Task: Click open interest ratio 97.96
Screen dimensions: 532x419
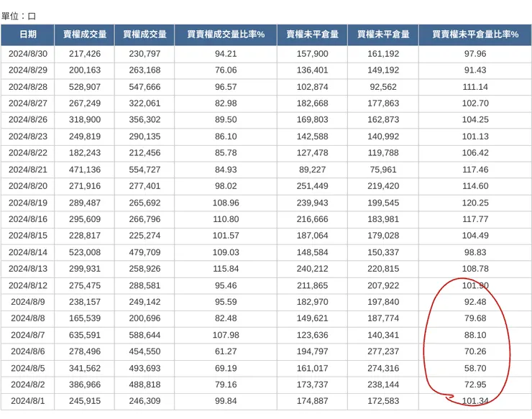Action: coord(475,54)
